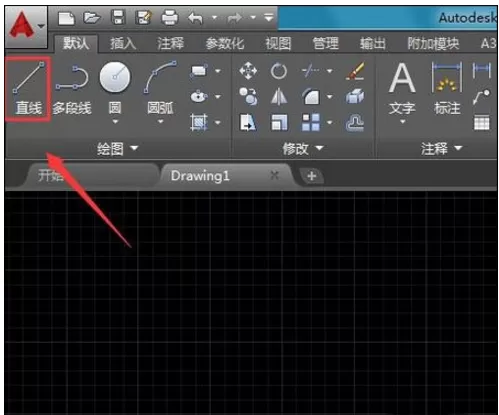The width and height of the screenshot is (499, 415).
Task: Switch to the 默认 ribbon tab
Action: pyautogui.click(x=76, y=43)
